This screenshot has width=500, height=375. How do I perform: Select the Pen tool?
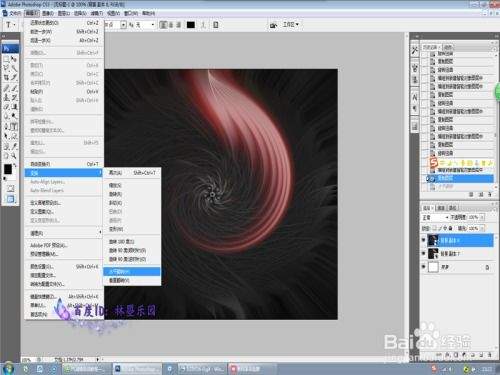[x=6, y=127]
